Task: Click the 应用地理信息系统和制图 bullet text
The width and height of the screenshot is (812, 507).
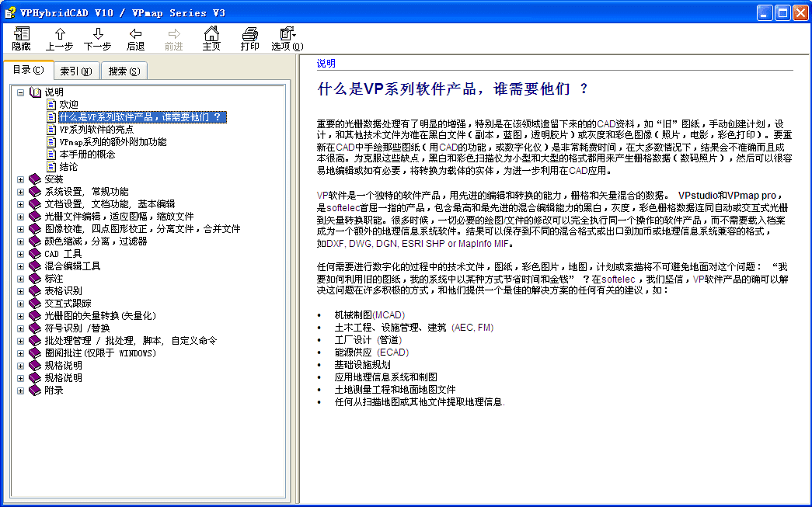Action: (x=386, y=377)
